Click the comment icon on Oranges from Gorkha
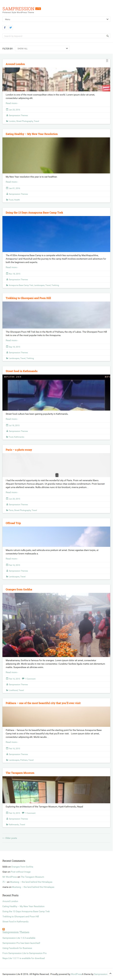The width and height of the screenshot is (113, 980). tap(24, 679)
